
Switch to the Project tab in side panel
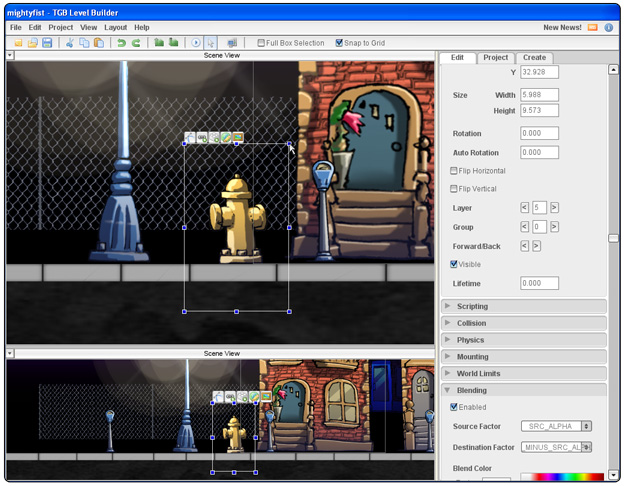point(495,57)
